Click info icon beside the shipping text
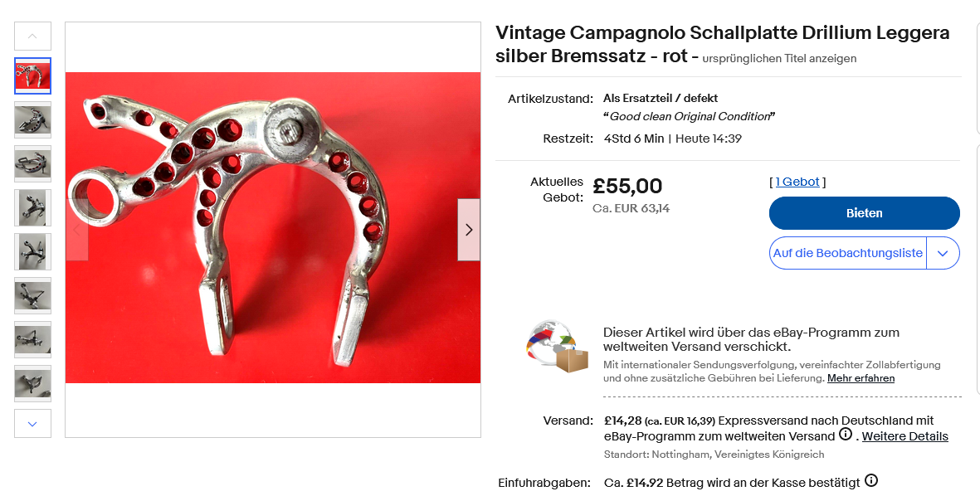The height and width of the screenshot is (496, 980). pos(846,435)
